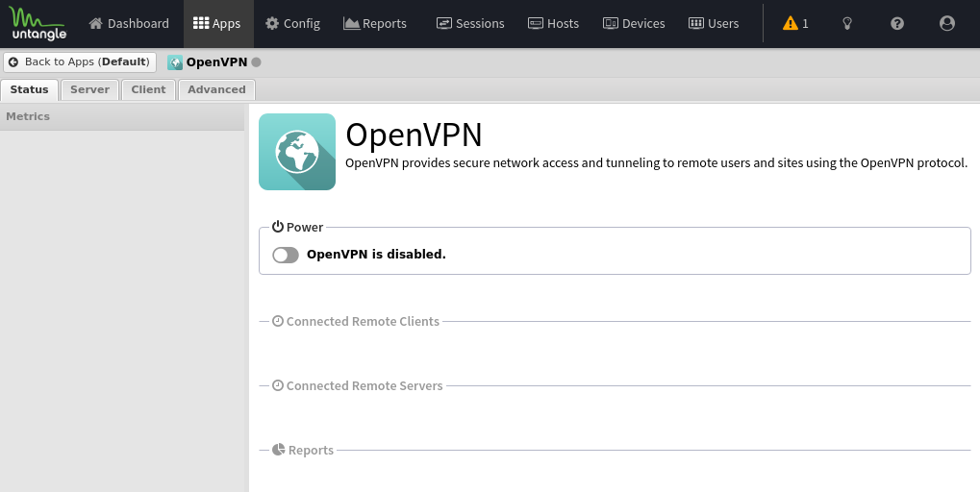Open the user account icon
Viewport: 980px width, 492px height.
[x=947, y=24]
